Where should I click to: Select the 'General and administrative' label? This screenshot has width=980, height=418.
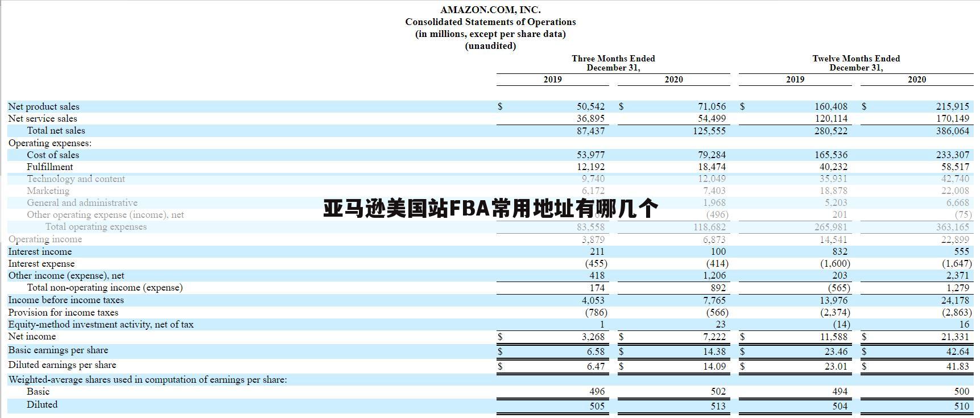82,203
